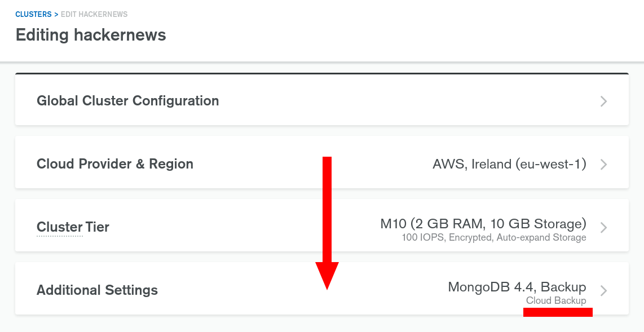Click the CLUSTERS breadcrumb link
The width and height of the screenshot is (644, 332).
33,14
